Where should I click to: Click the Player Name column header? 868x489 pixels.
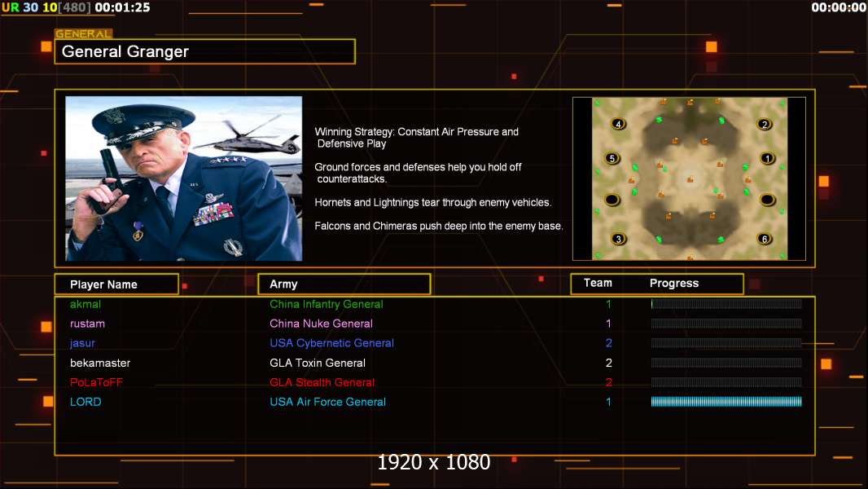click(x=116, y=284)
